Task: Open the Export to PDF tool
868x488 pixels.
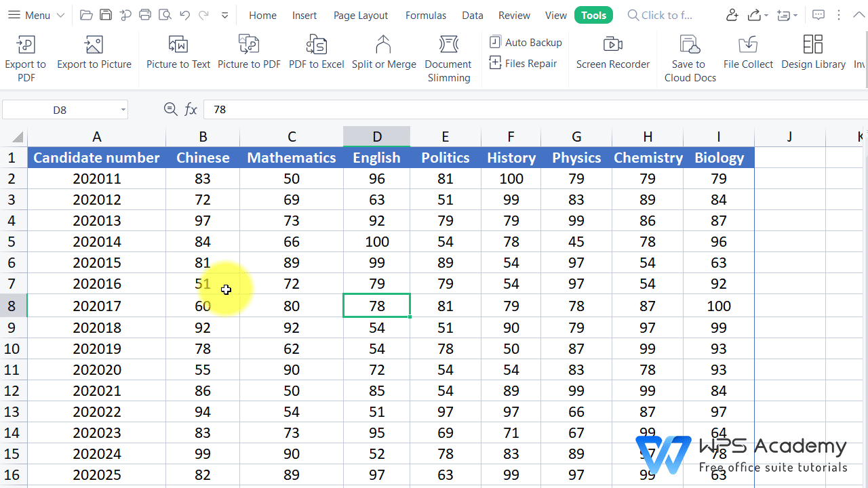Action: pos(26,58)
